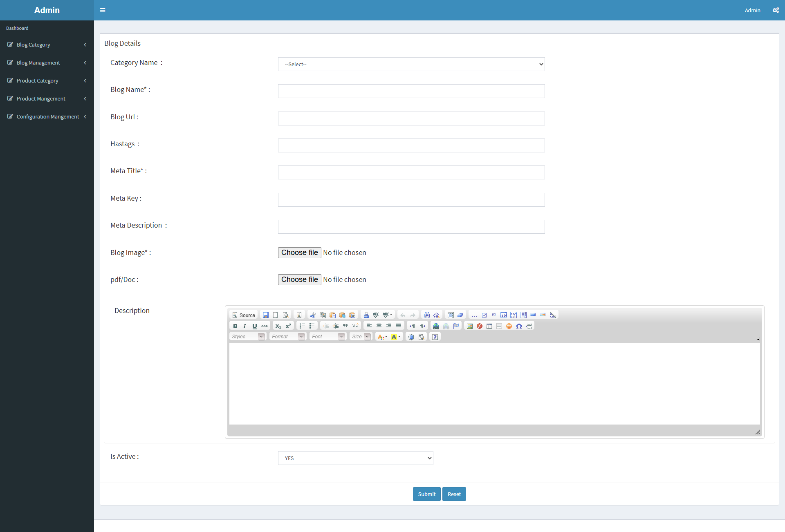This screenshot has height=532, width=785.
Task: Insert a checkbox form element
Action: point(484,315)
